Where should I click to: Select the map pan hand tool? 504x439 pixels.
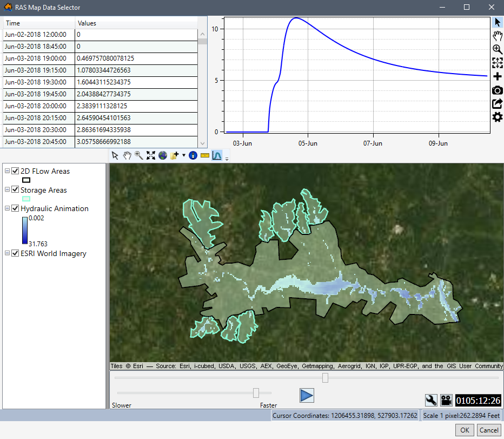[x=127, y=155]
